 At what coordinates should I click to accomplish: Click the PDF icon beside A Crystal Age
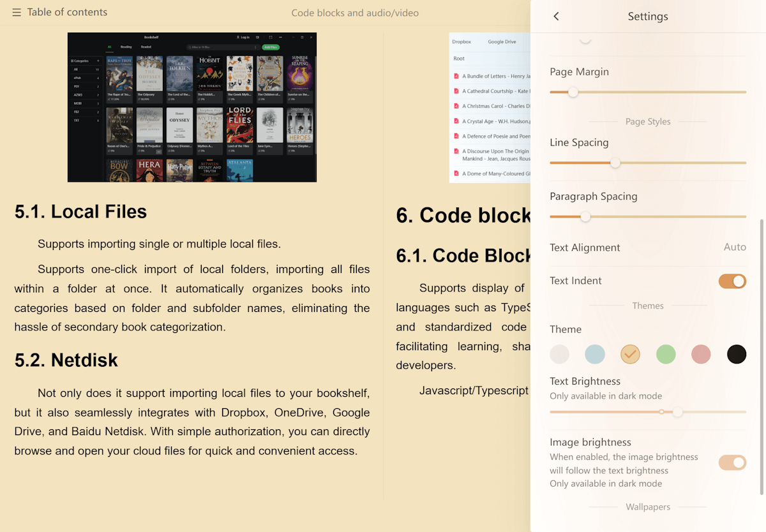pyautogui.click(x=456, y=121)
